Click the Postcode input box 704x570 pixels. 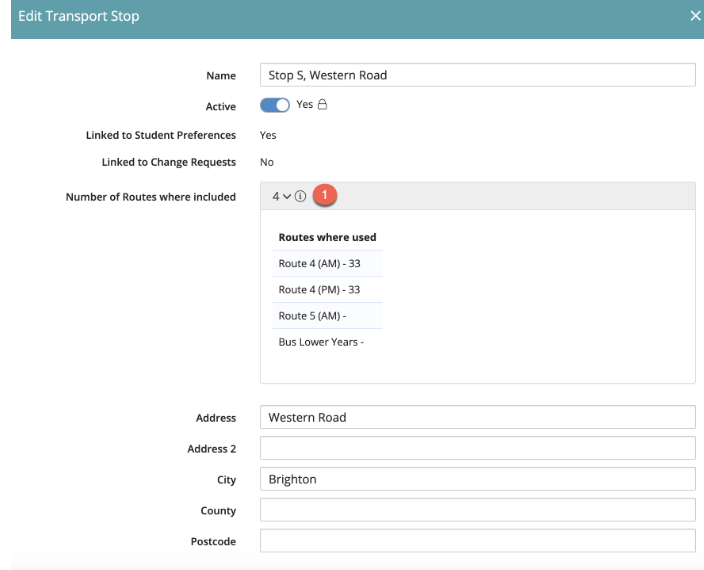477,541
